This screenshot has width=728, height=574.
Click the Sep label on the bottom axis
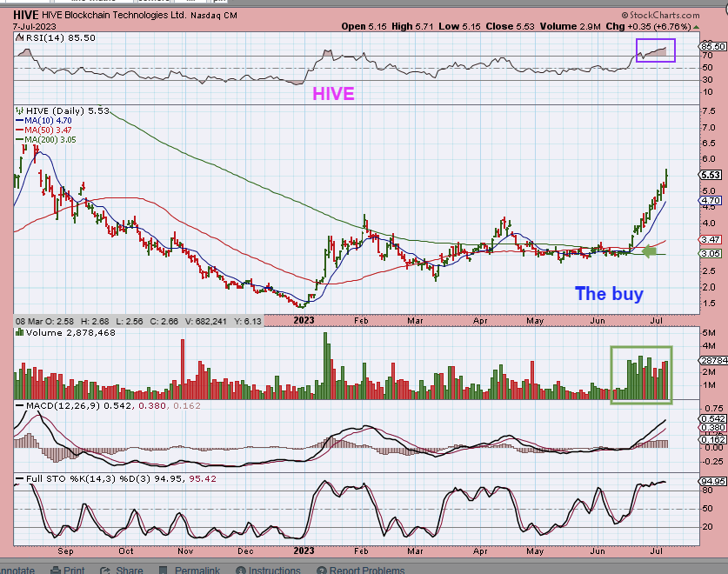(65, 551)
